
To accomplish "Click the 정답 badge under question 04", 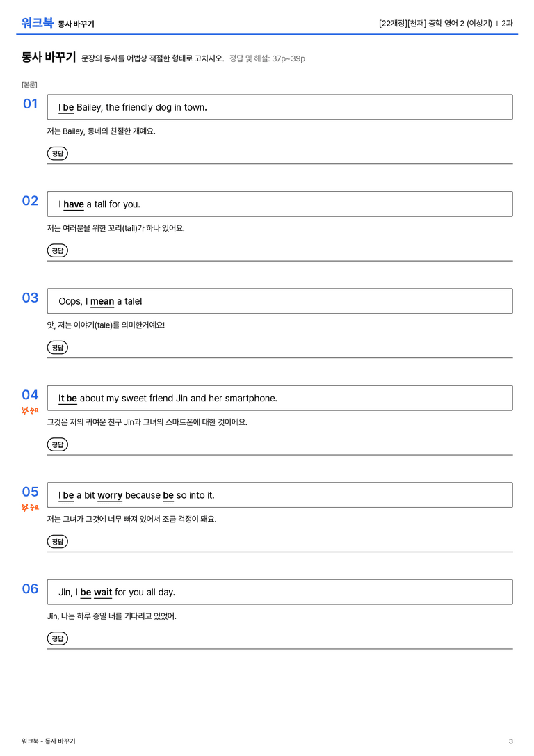I will tap(57, 444).
